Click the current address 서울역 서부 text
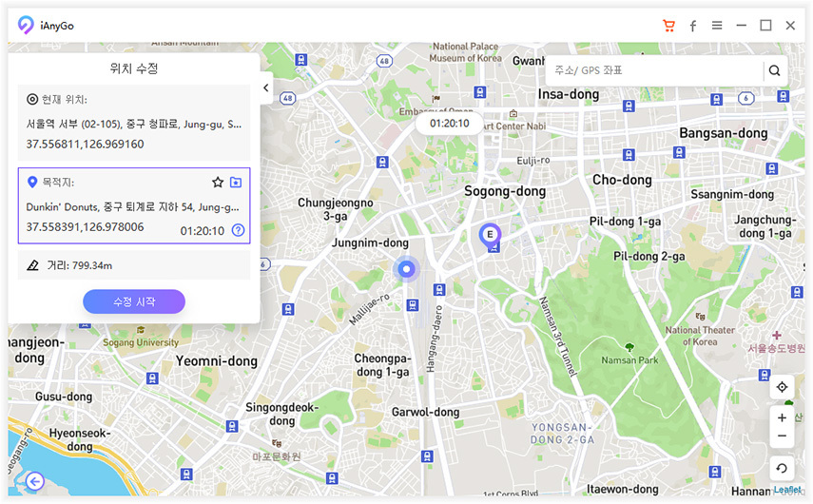The width and height of the screenshot is (813, 504). (x=134, y=124)
